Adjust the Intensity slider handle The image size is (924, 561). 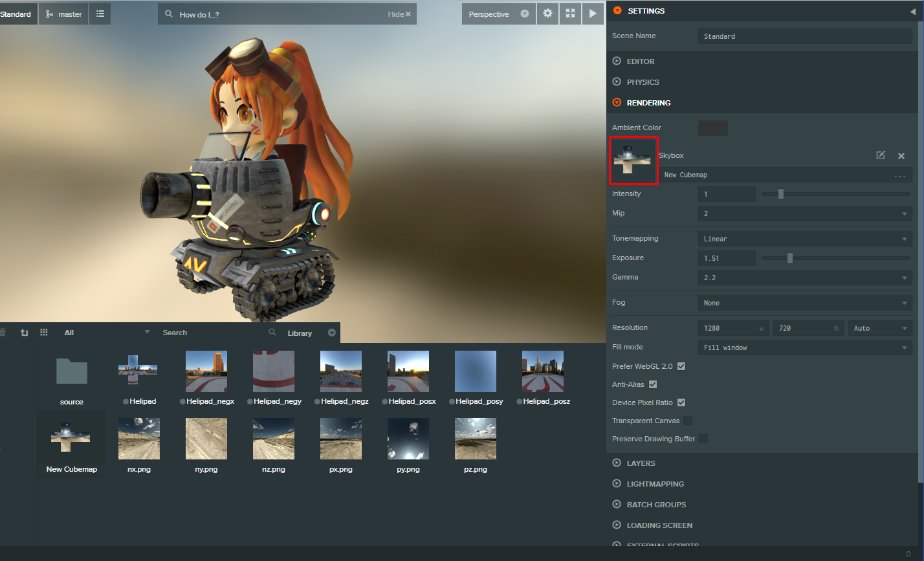pyautogui.click(x=780, y=194)
